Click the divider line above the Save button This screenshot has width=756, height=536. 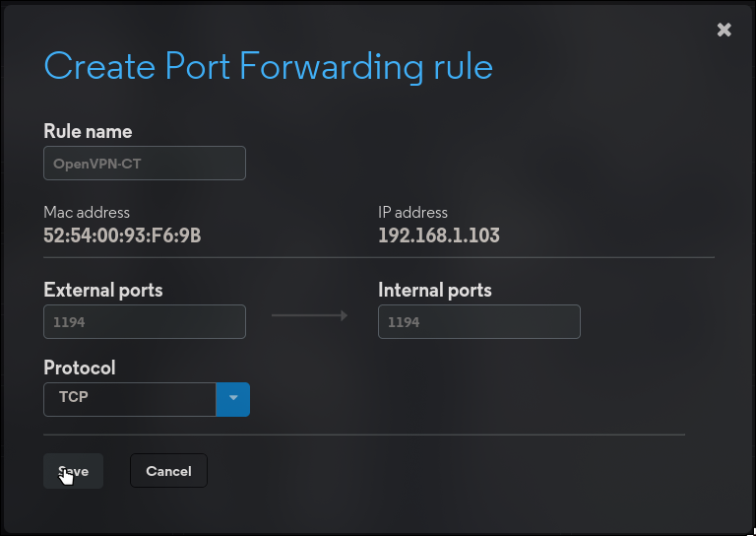pyautogui.click(x=364, y=434)
